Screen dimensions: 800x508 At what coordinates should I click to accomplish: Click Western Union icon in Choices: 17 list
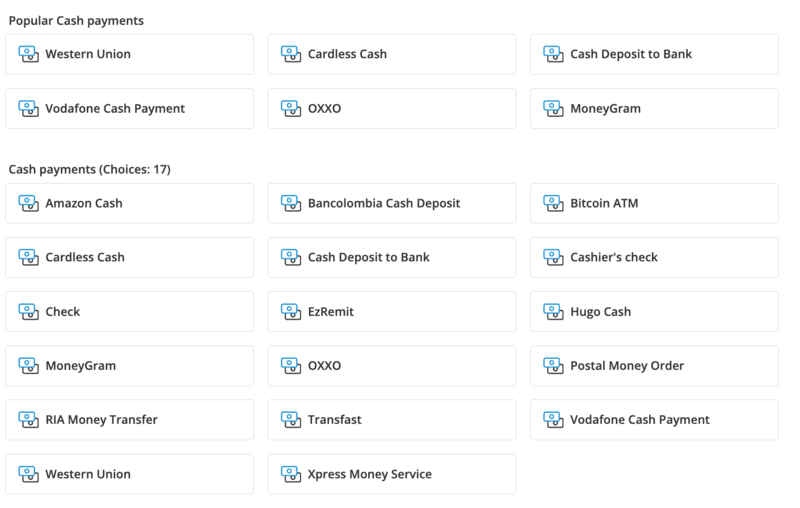pos(29,474)
